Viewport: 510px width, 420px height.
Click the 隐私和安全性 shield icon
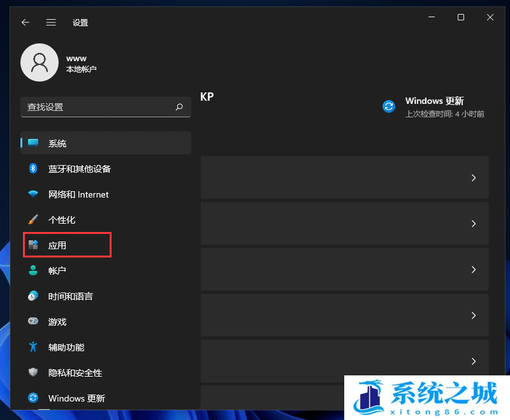[x=33, y=372]
